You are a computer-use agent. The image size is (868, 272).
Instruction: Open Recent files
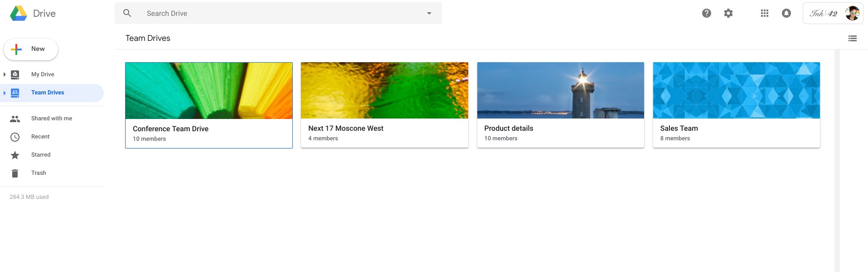click(x=40, y=137)
